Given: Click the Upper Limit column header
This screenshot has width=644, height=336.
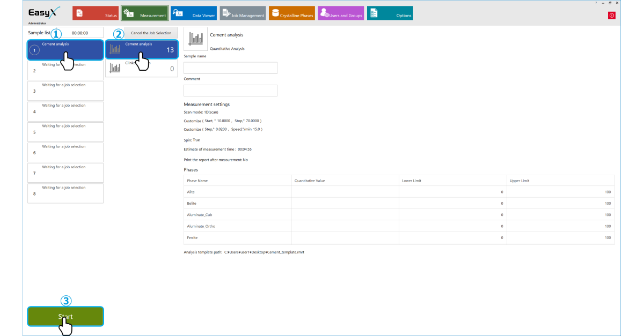Looking at the screenshot, I should (x=560, y=181).
